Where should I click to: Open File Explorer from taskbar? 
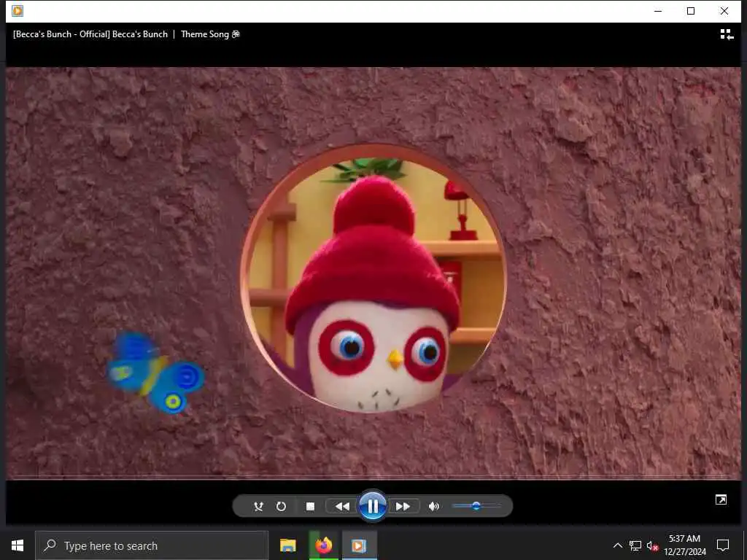287,545
